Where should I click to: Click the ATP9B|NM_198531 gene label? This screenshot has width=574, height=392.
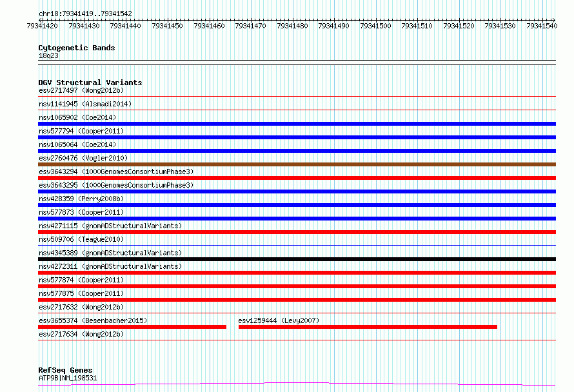pyautogui.click(x=68, y=378)
